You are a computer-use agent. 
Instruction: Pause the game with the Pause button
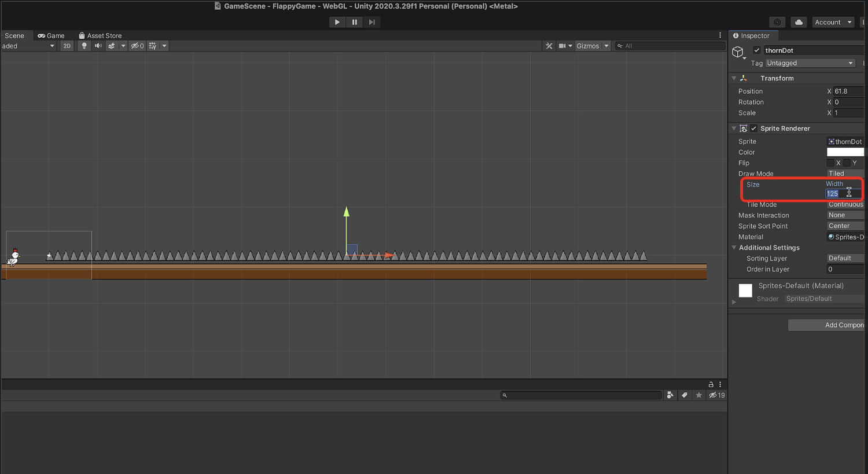pos(354,22)
